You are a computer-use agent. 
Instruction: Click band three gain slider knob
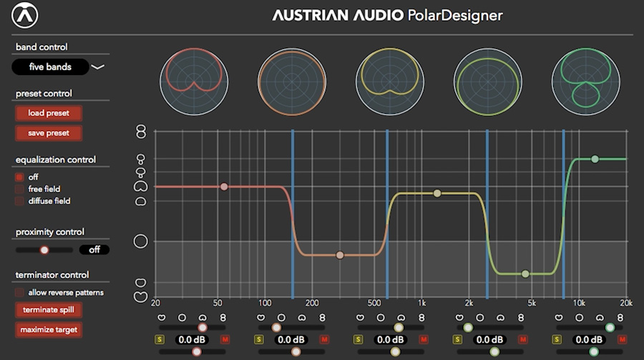point(395,352)
